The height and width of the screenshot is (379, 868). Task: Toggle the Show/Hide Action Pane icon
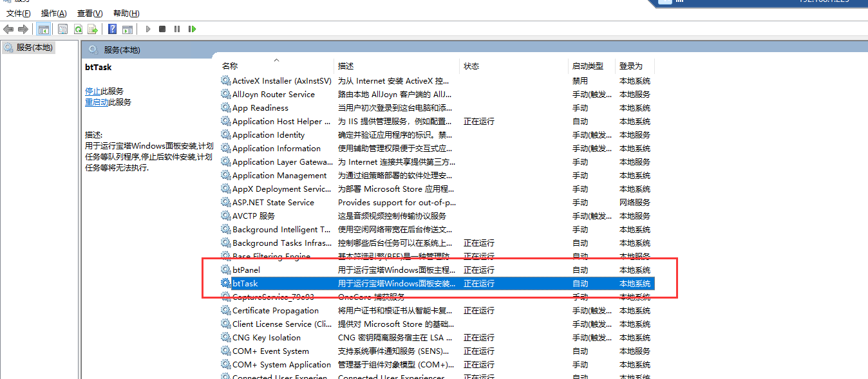click(127, 29)
